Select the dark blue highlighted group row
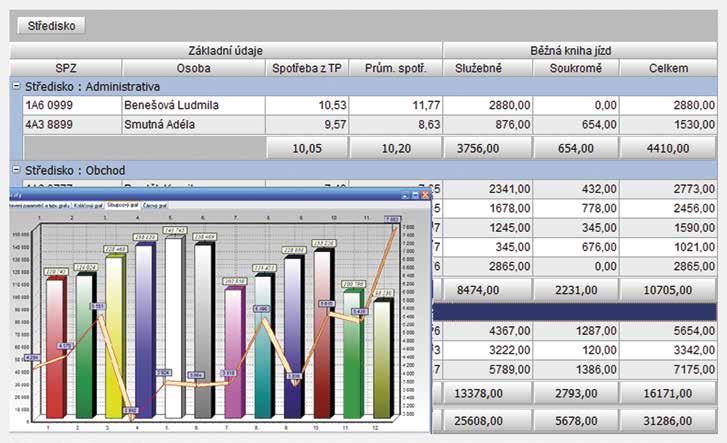This screenshot has height=443, width=727. (574, 312)
